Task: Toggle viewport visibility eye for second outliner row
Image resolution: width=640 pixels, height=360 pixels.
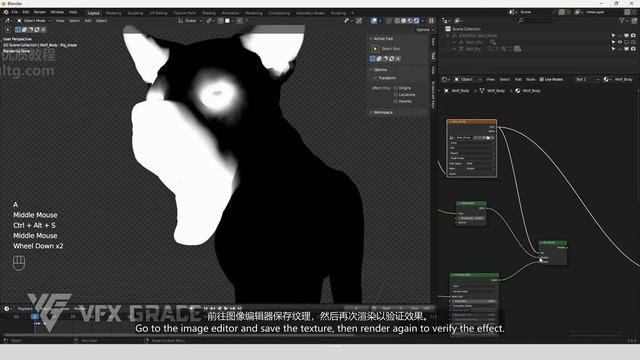Action: [620, 42]
